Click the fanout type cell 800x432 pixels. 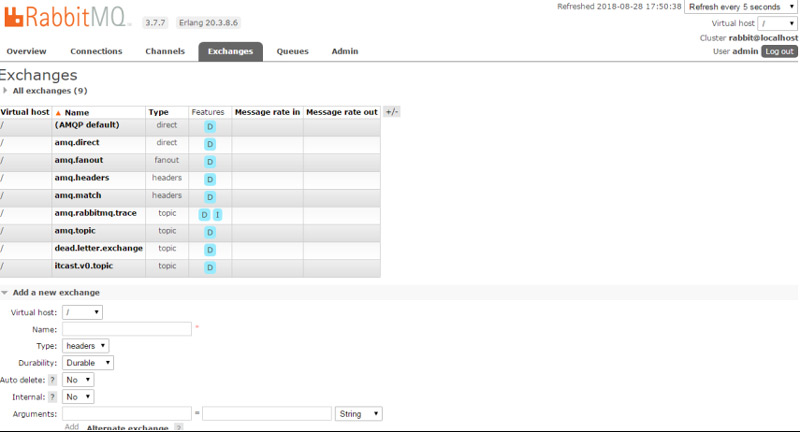pos(167,160)
